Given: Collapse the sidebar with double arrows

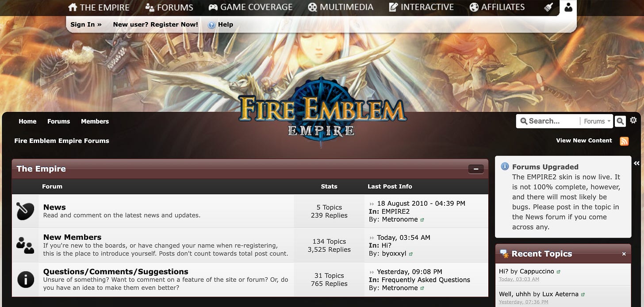Looking at the screenshot, I should (636, 163).
